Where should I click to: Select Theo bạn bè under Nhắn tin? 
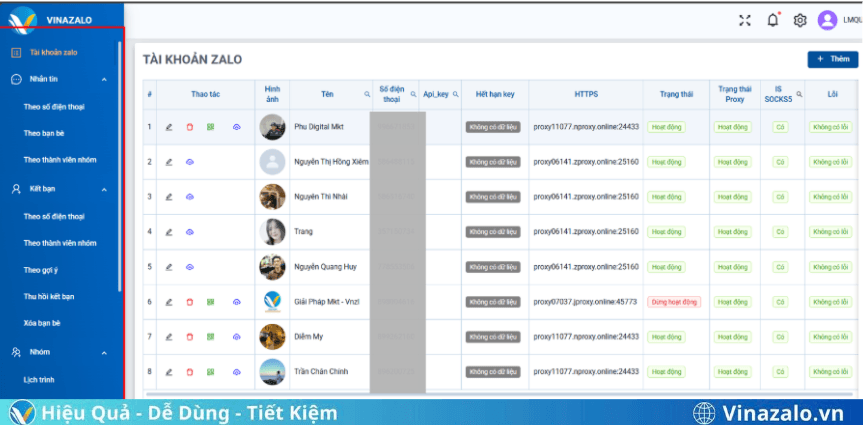[45, 134]
